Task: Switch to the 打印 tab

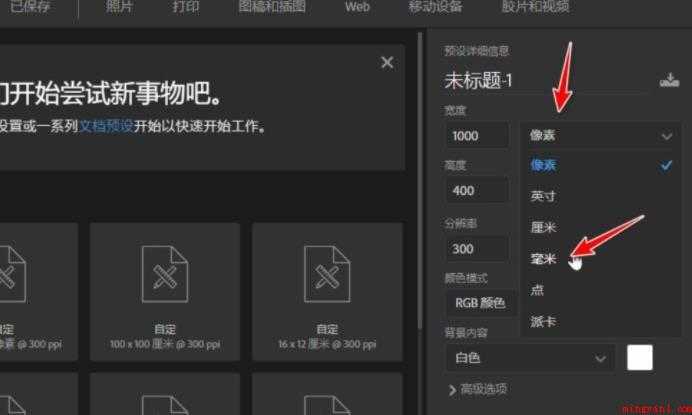Action: pos(186,7)
